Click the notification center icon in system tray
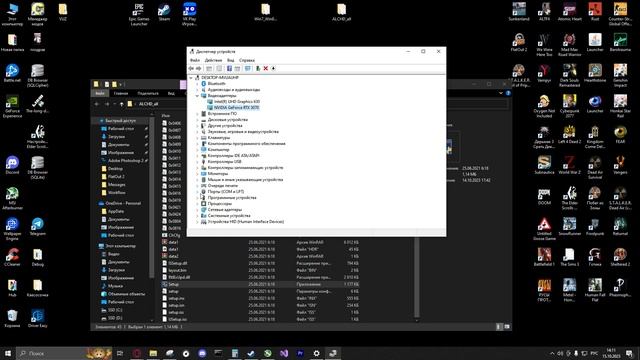 click(629, 353)
